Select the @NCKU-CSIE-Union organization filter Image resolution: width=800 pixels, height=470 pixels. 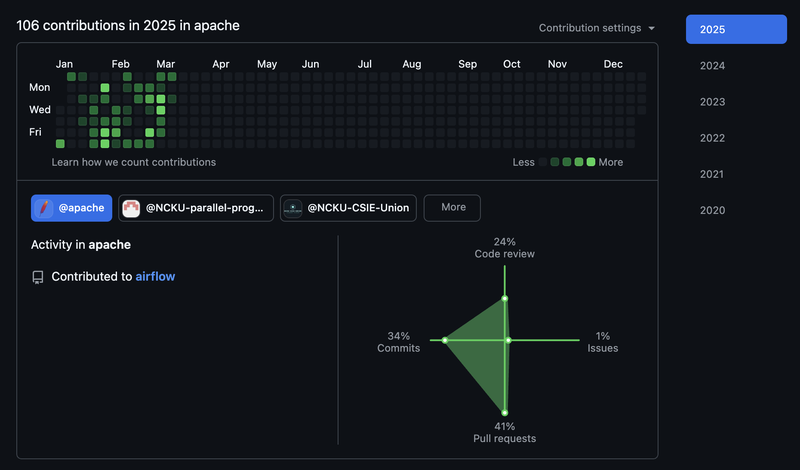point(348,208)
